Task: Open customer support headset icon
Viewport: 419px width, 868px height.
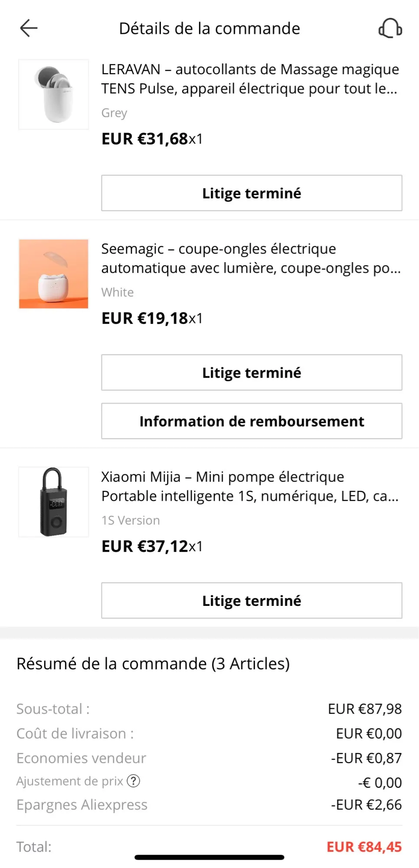Action: (390, 28)
